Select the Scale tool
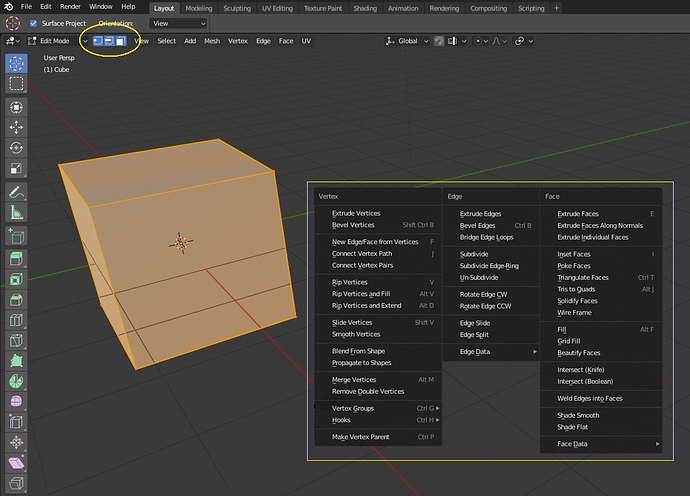Image resolution: width=690 pixels, height=496 pixels. (x=16, y=168)
